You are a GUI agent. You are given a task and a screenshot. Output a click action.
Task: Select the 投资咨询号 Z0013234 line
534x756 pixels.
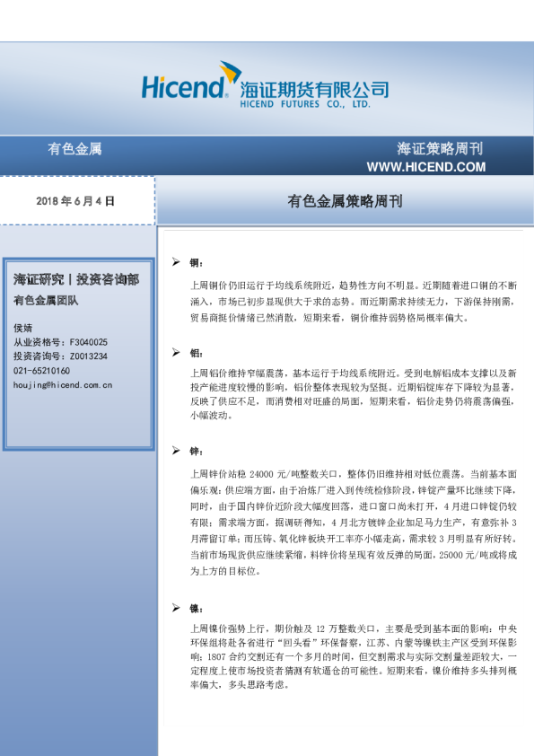click(60, 356)
